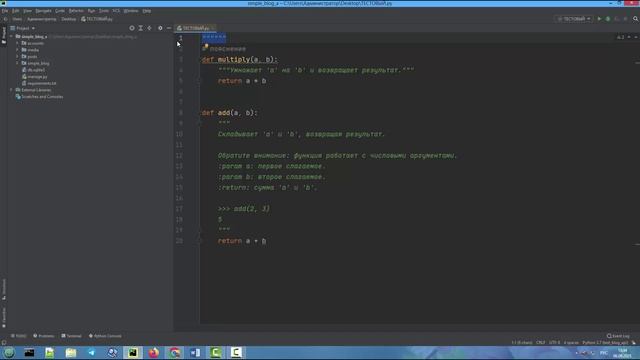Image resolution: width=640 pixels, height=360 pixels.
Task: Open the run configuration dropdown
Action: [x=573, y=19]
